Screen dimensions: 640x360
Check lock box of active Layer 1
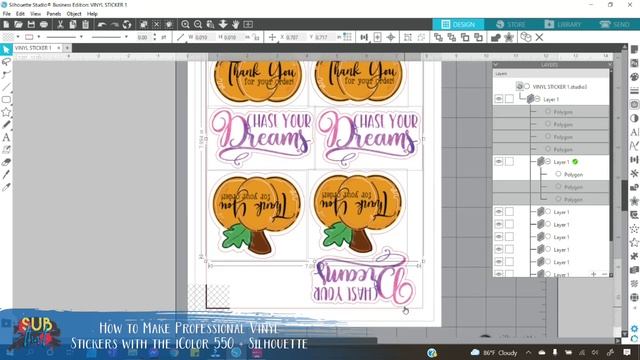(x=509, y=162)
